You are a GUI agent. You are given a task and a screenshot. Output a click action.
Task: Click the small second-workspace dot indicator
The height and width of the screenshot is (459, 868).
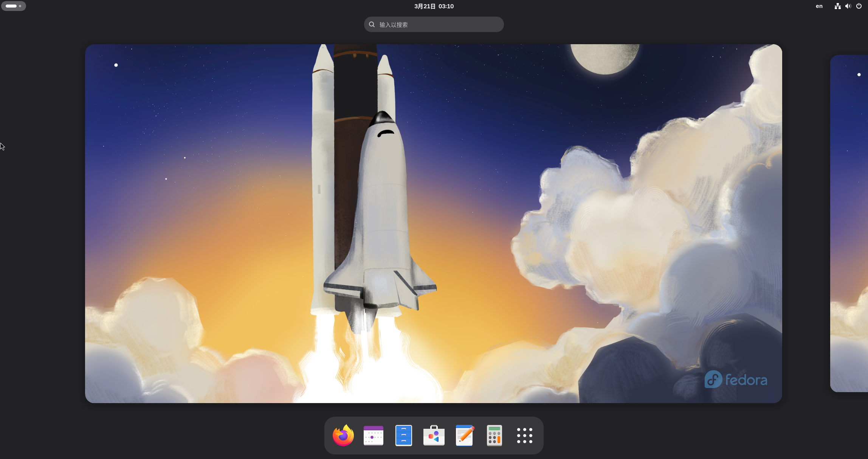[x=20, y=6]
